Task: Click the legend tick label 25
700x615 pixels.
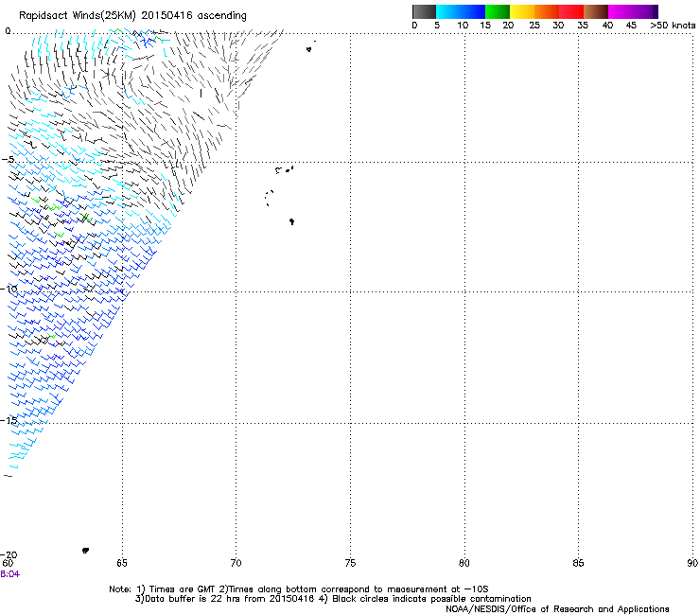Action: click(534, 26)
